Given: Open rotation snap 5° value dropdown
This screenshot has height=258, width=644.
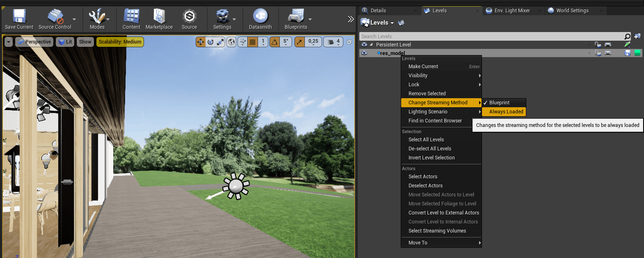Looking at the screenshot, I should [286, 42].
